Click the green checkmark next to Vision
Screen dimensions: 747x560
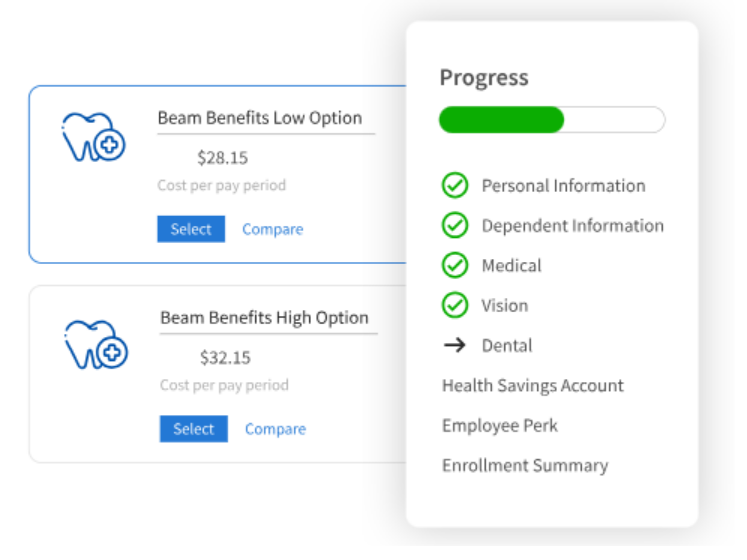point(454,305)
